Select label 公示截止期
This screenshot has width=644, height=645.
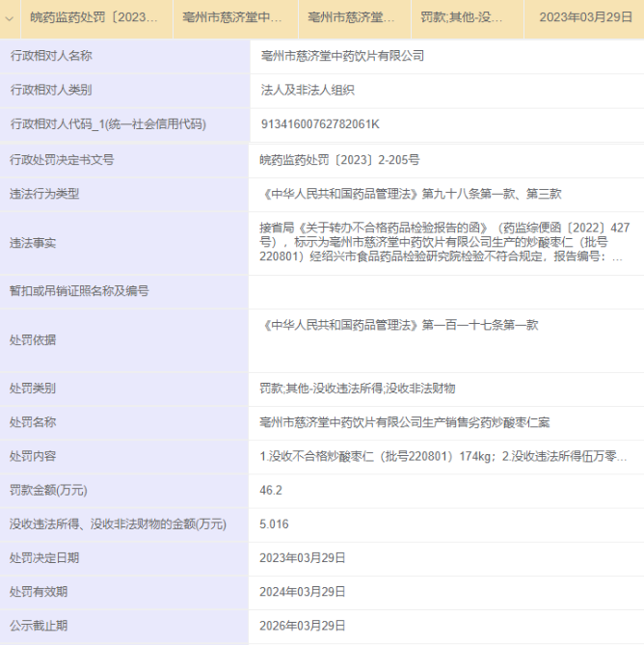point(39,626)
